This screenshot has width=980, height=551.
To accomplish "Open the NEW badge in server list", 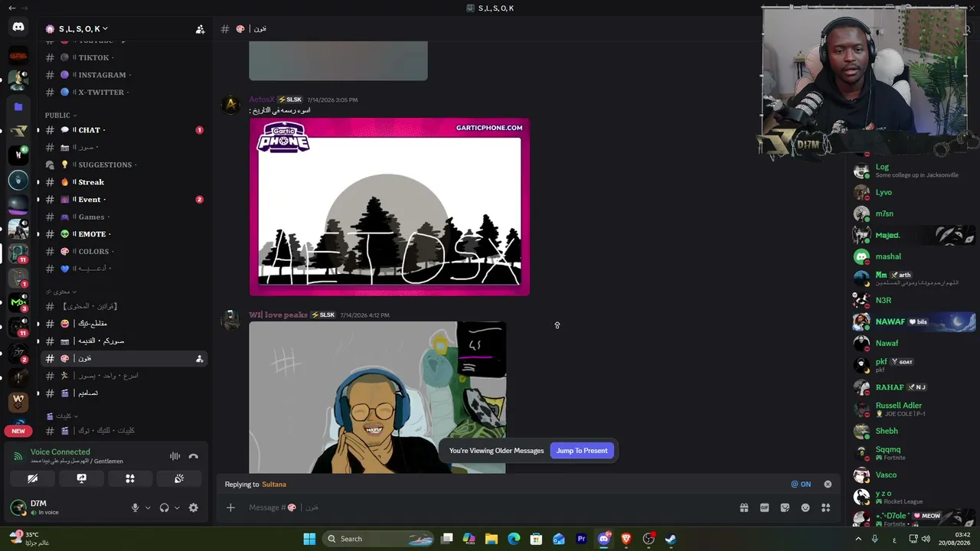I will click(18, 431).
